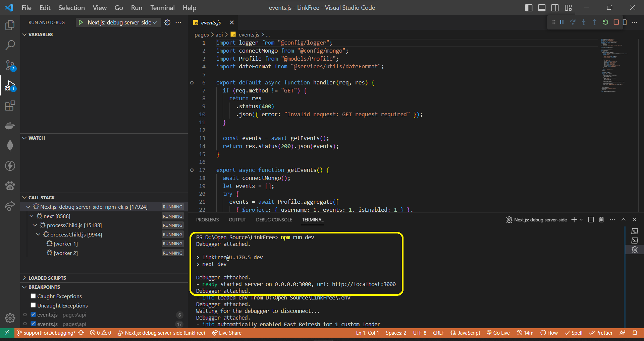Disable events.js breakpoint at line 17
This screenshot has width=644, height=341.
[x=33, y=324]
